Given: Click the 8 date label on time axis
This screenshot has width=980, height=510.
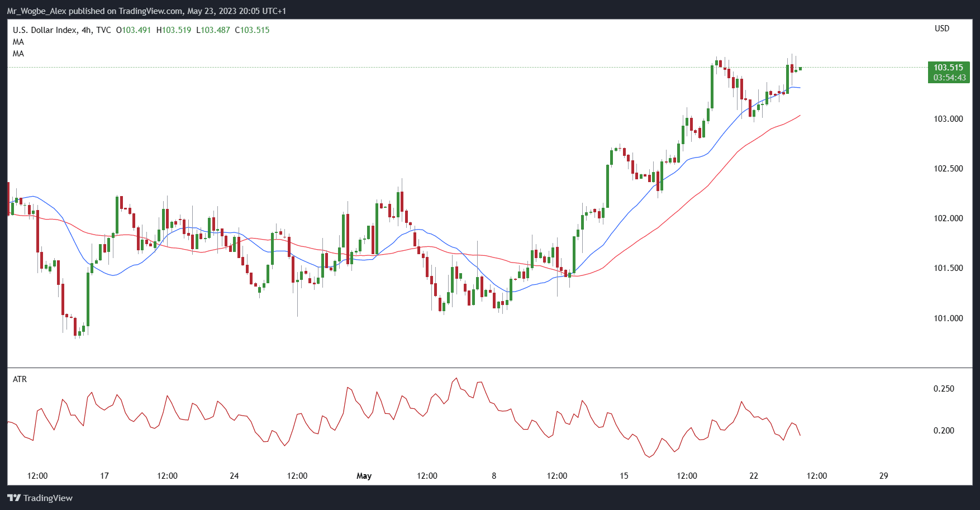Looking at the screenshot, I should click(494, 476).
